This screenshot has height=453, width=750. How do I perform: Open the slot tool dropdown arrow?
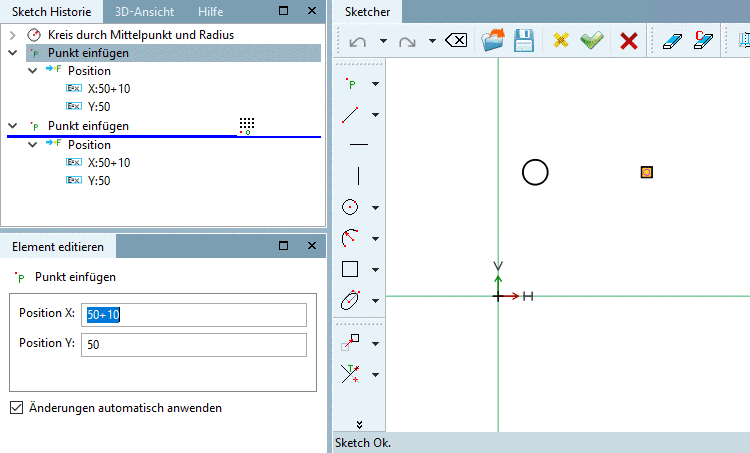pyautogui.click(x=375, y=300)
